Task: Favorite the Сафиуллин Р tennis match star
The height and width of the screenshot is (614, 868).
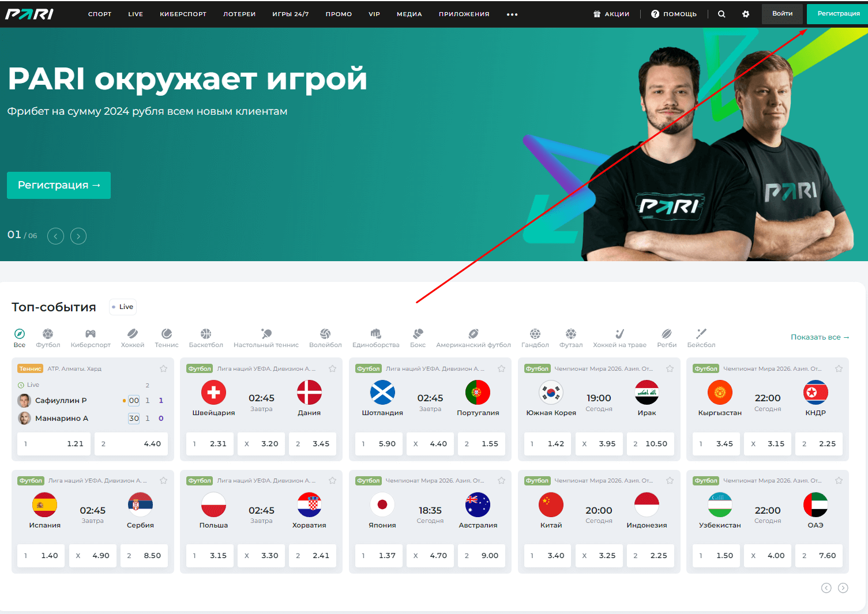Action: click(163, 368)
